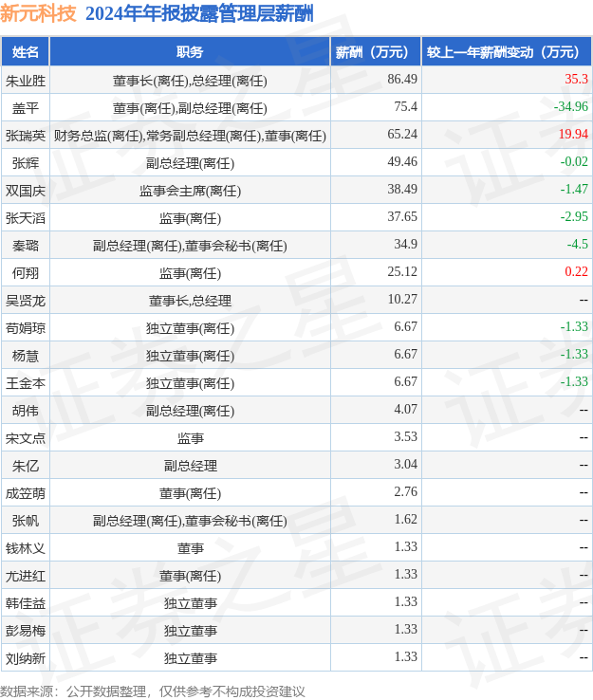
Task: Select the name 成笠萌
Action: (x=26, y=494)
